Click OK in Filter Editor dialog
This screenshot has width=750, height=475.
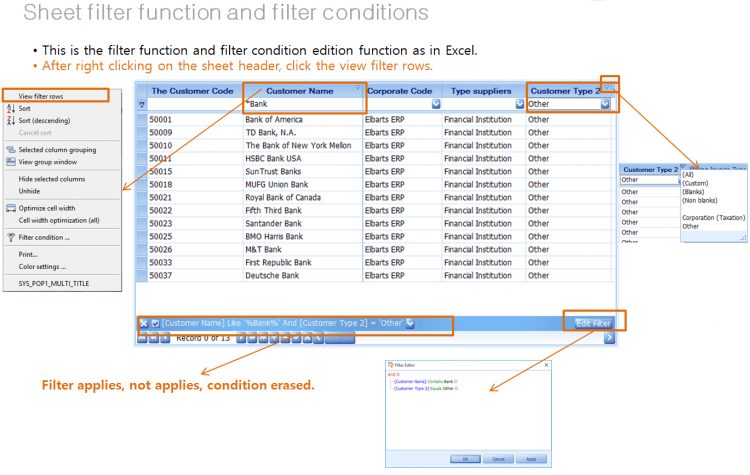pyautogui.click(x=465, y=459)
